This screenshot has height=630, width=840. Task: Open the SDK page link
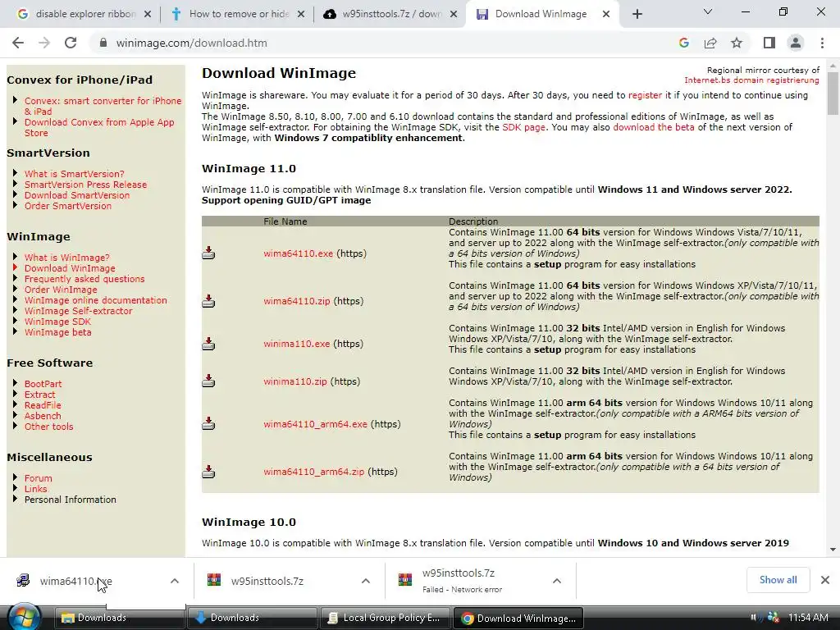523,127
